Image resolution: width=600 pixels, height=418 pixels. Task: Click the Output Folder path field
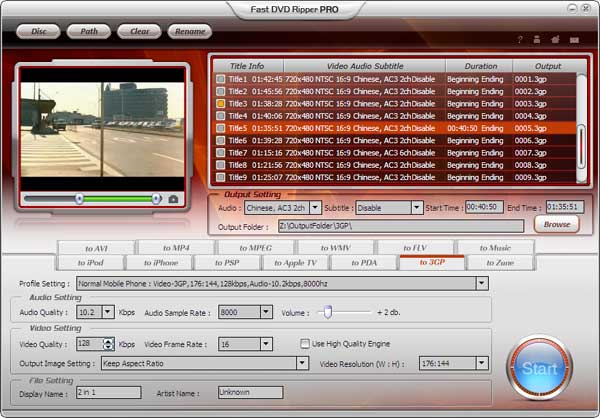[401, 226]
